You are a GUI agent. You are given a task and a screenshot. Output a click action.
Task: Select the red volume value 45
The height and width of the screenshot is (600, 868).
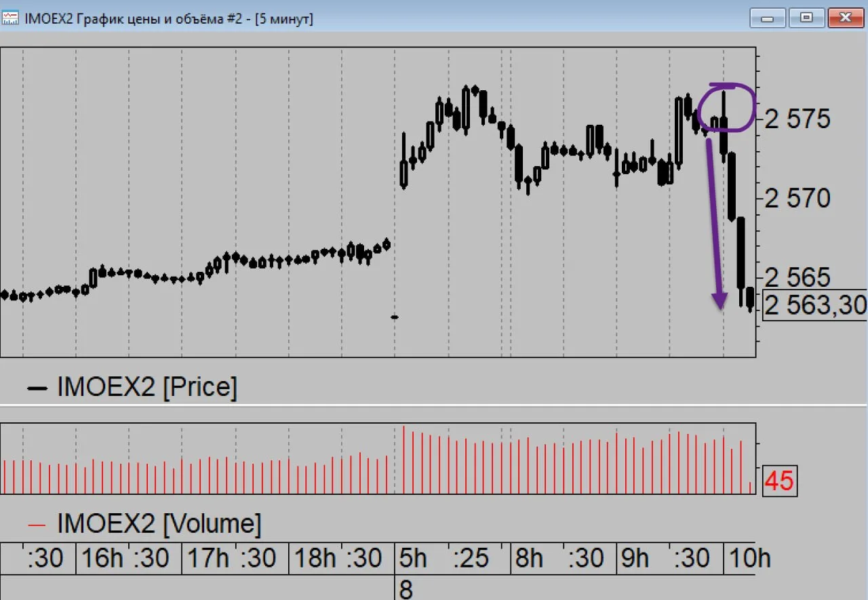point(778,481)
